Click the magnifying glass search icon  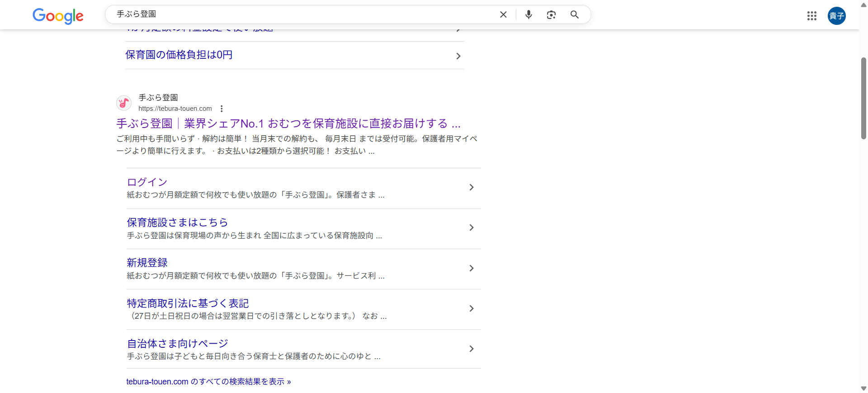[x=575, y=14]
